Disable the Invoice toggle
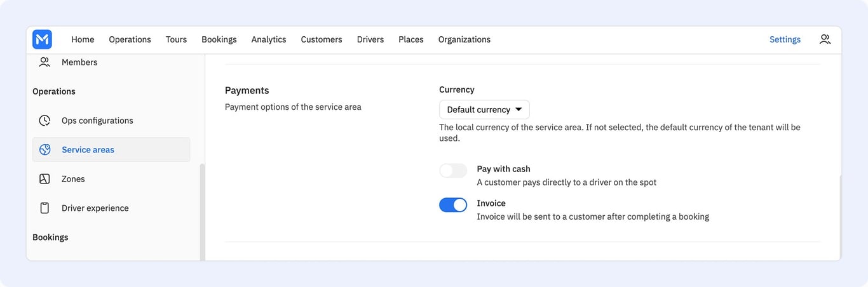This screenshot has height=287, width=868. [453, 204]
